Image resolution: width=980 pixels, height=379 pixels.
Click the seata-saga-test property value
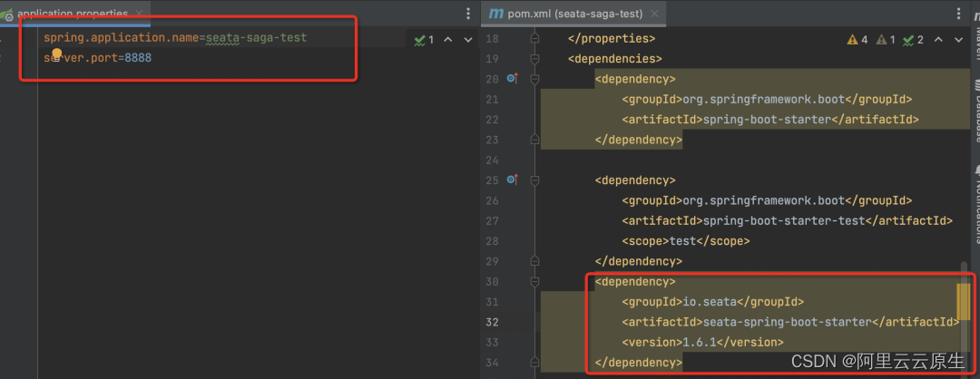256,38
